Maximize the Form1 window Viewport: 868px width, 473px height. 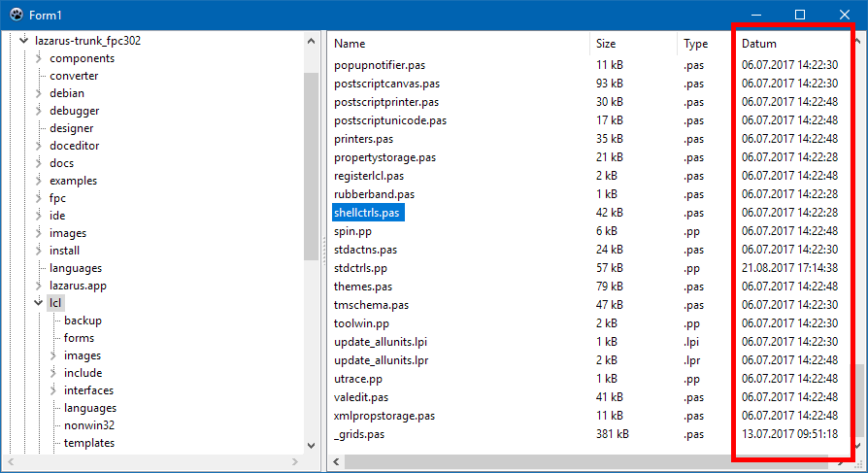tap(800, 15)
